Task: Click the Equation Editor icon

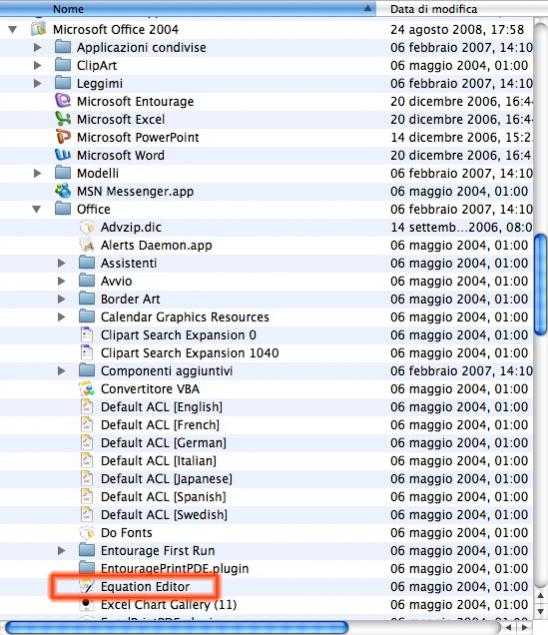Action: click(87, 586)
